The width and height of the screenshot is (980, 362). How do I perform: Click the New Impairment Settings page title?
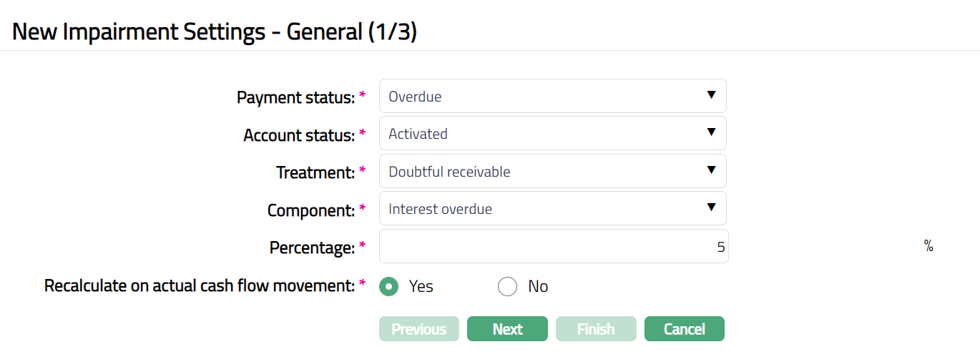pos(215,32)
